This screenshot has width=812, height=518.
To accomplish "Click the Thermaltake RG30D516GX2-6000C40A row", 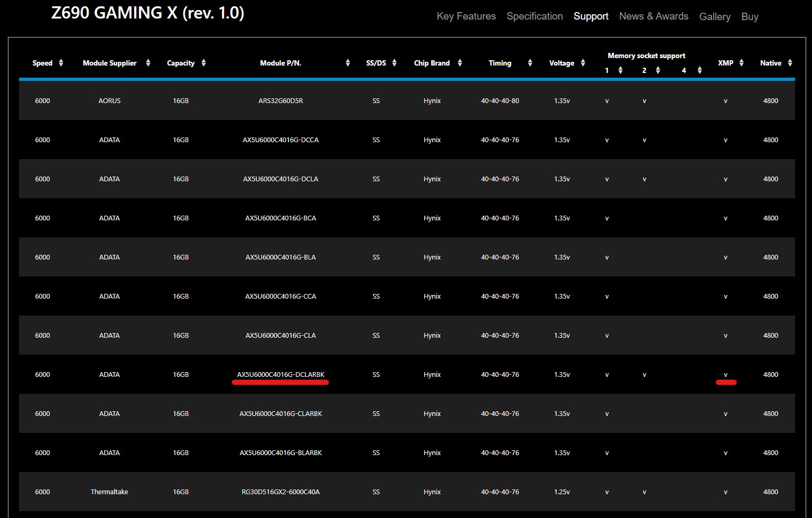I will (281, 492).
